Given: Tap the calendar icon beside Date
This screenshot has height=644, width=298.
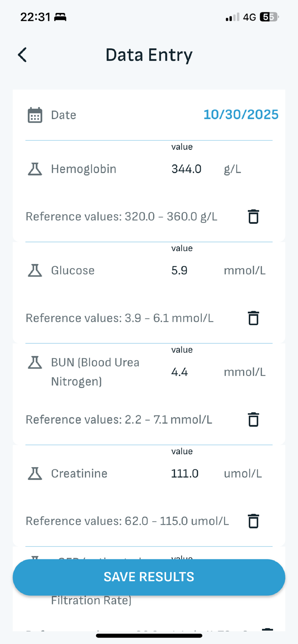Looking at the screenshot, I should coord(35,115).
